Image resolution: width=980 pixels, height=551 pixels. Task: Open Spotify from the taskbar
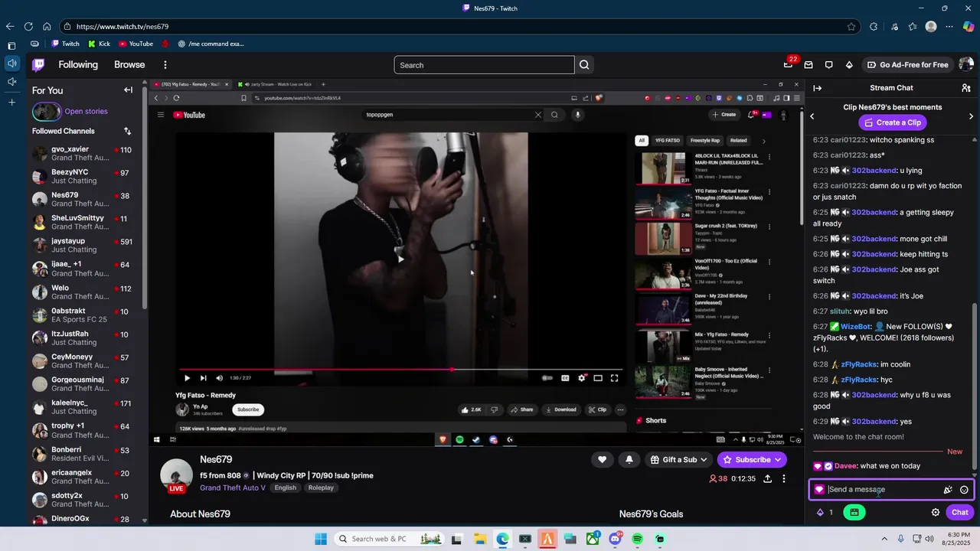[x=638, y=539]
